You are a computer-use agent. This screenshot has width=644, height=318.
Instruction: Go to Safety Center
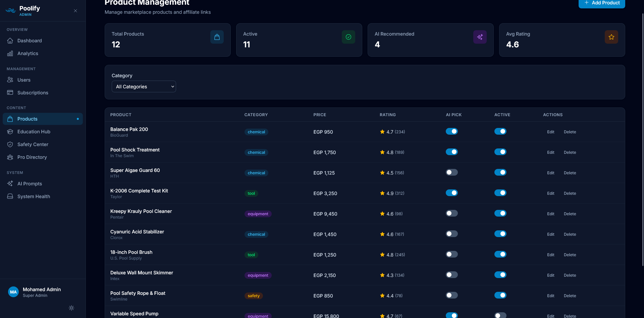[43, 144]
